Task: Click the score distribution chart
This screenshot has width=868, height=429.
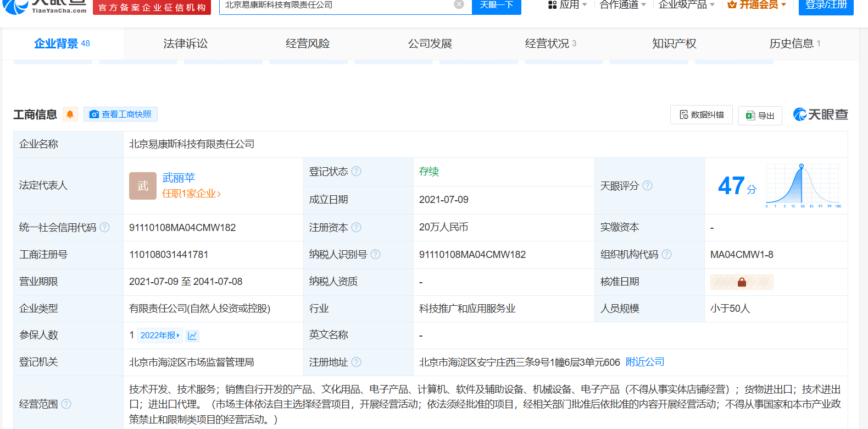Action: point(803,186)
